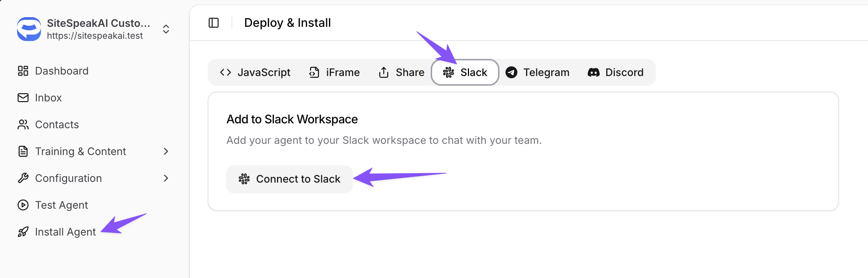This screenshot has width=868, height=278.
Task: Click the Install Agent rocket icon
Action: click(23, 232)
